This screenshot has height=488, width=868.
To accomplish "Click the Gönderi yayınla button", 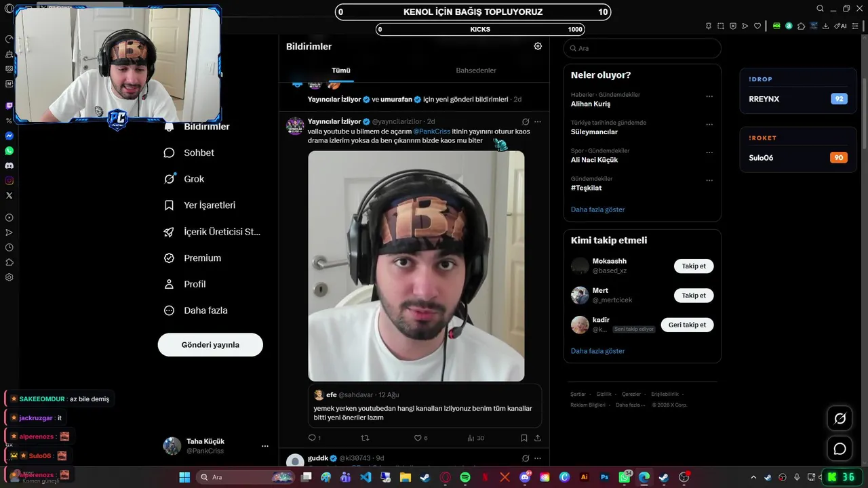I will coord(210,344).
